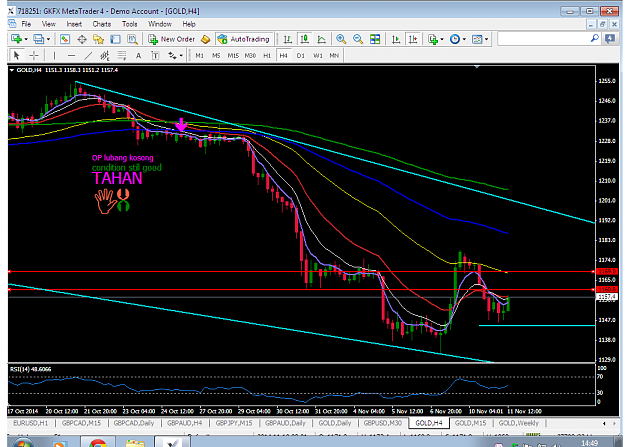
Task: Open the Profiles icon
Action: 39,39
